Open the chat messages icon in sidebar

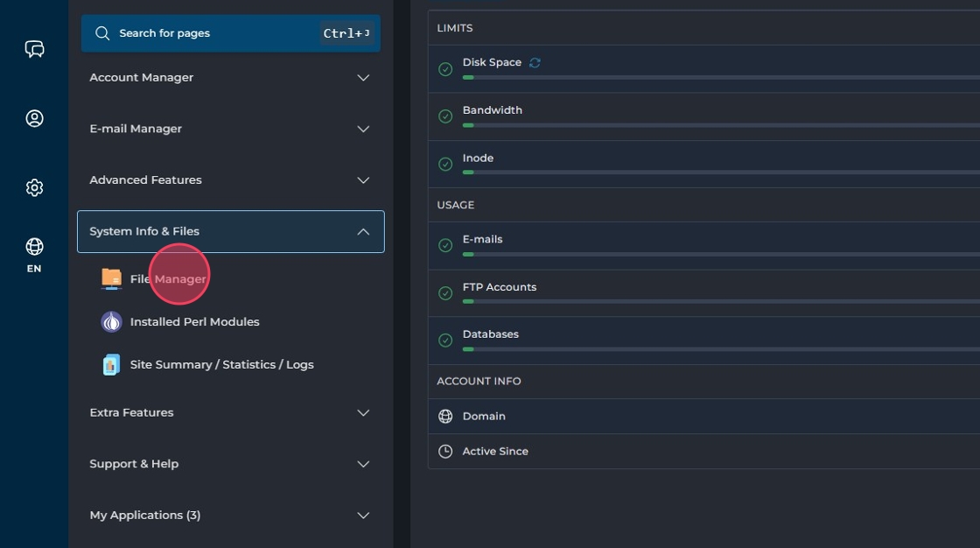(34, 49)
